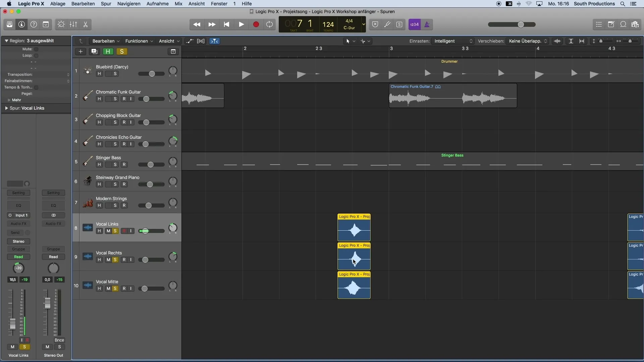Viewport: 644px width, 362px height.
Task: Expand the Spur: Vocal Links section
Action: point(6,108)
